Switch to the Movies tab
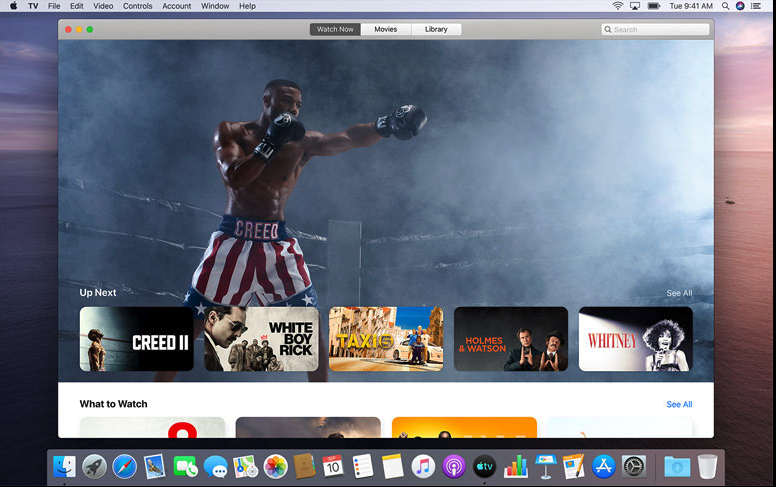Screen dimensions: 776x487 tap(385, 29)
